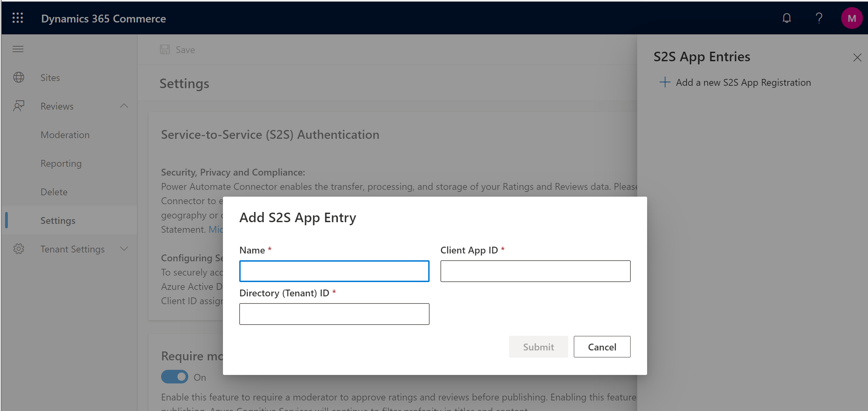Click the Submit button in dialog
Viewport: 868px width, 411px height.
(x=539, y=346)
